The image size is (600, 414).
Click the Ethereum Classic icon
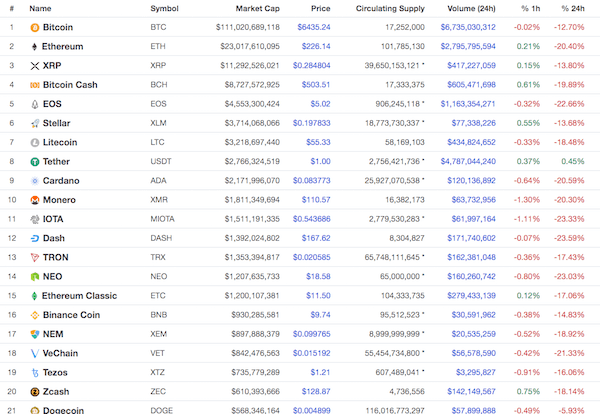pos(34,296)
